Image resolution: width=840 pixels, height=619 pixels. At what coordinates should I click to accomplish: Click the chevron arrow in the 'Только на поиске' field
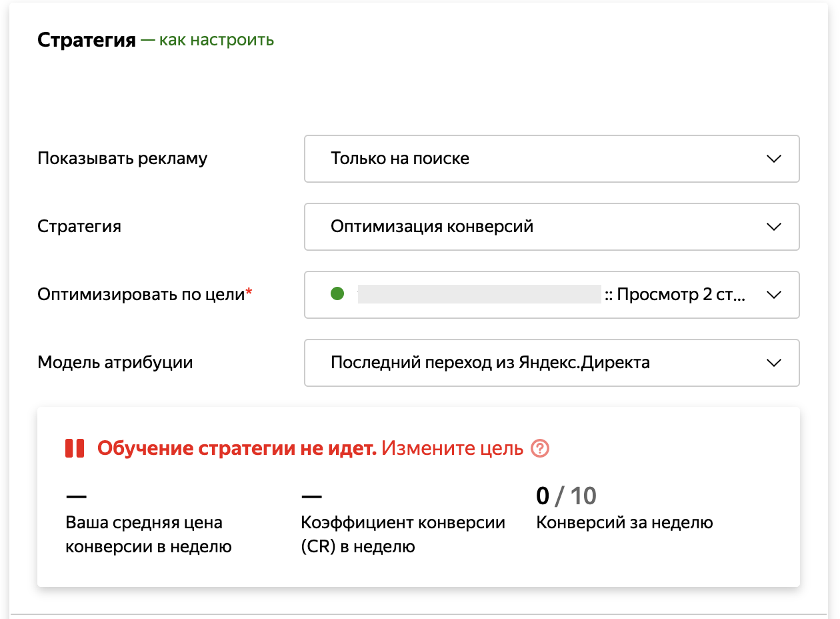click(x=773, y=159)
